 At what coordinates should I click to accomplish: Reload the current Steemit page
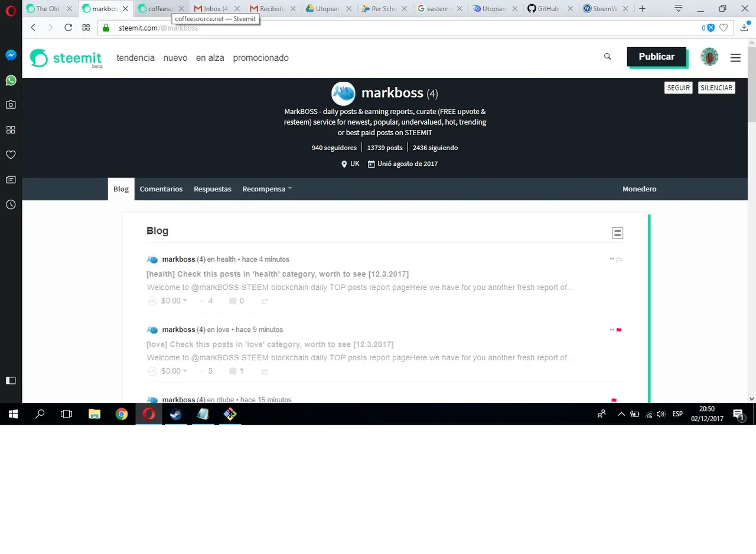pos(68,28)
